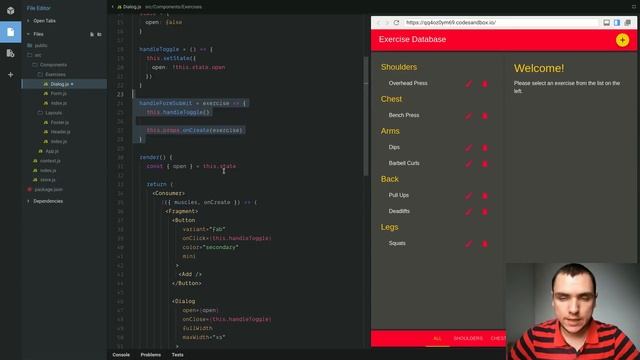Click the blue split-view preview toolbar icon
The image size is (640, 360).
[617, 22]
